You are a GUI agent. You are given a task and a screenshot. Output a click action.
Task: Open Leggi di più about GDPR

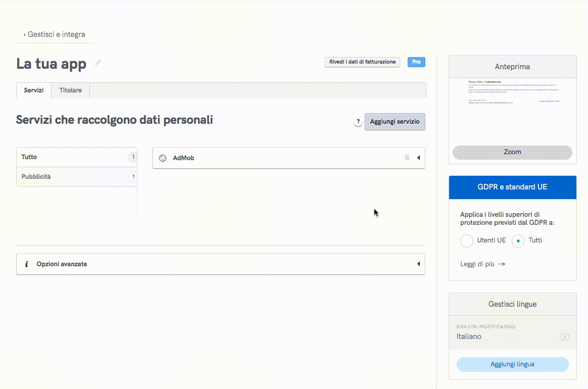[x=477, y=264]
